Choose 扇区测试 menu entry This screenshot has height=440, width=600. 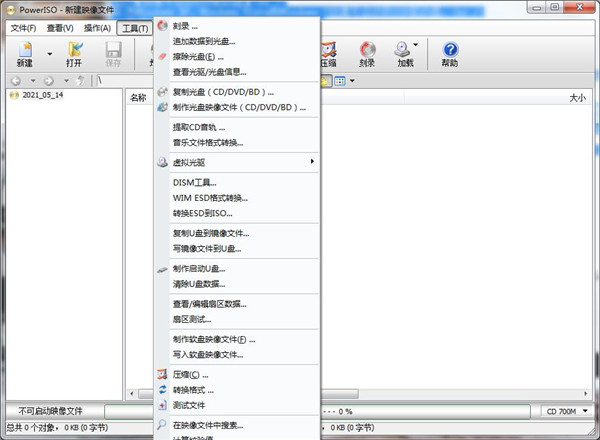(x=237, y=319)
